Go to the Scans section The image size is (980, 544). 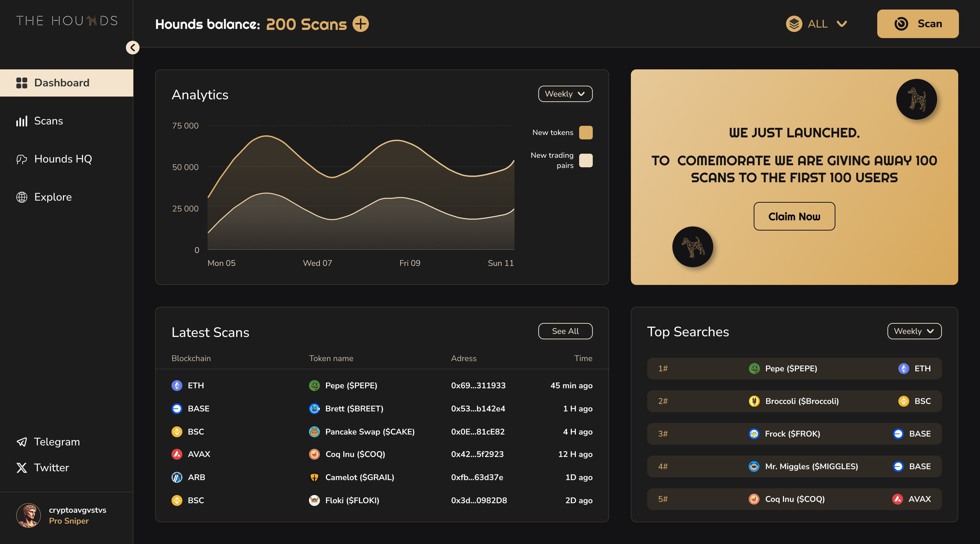tap(39, 121)
